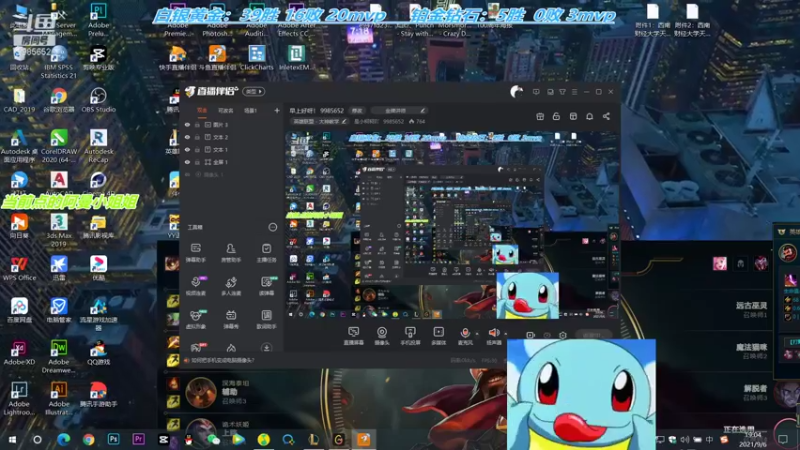The height and width of the screenshot is (450, 800).
Task: Click the gift box icon in header
Action: (x=540, y=116)
